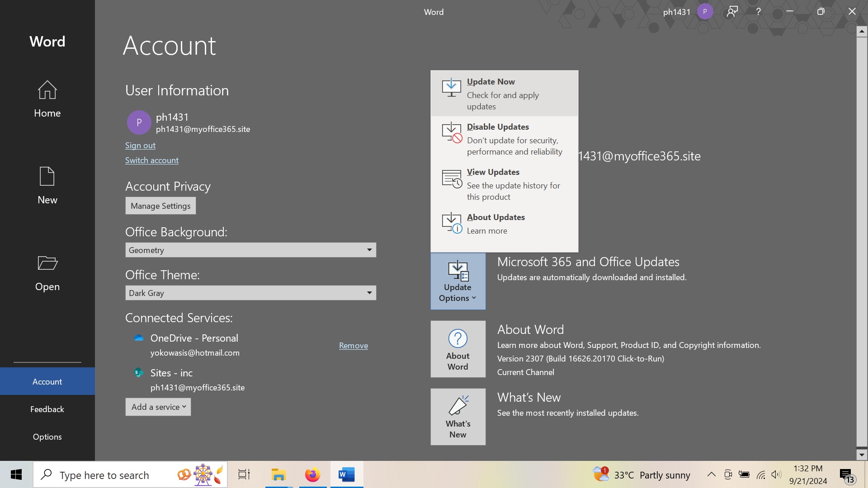Viewport: 868px width, 488px height.
Task: Open Task View on the taskbar
Action: [244, 474]
